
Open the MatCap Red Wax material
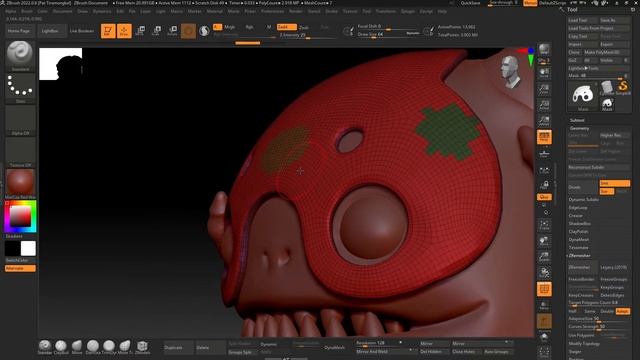20,184
